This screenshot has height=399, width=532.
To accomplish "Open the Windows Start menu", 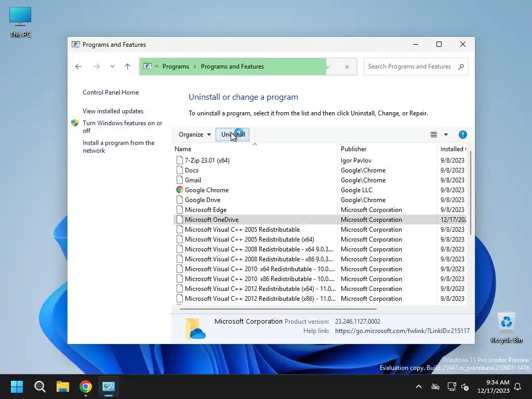I will tap(17, 387).
